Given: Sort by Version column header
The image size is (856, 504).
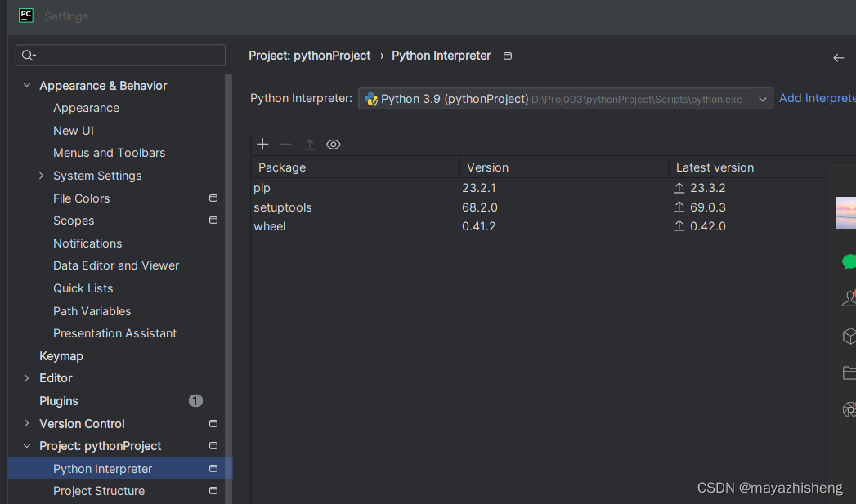Looking at the screenshot, I should (x=564, y=167).
